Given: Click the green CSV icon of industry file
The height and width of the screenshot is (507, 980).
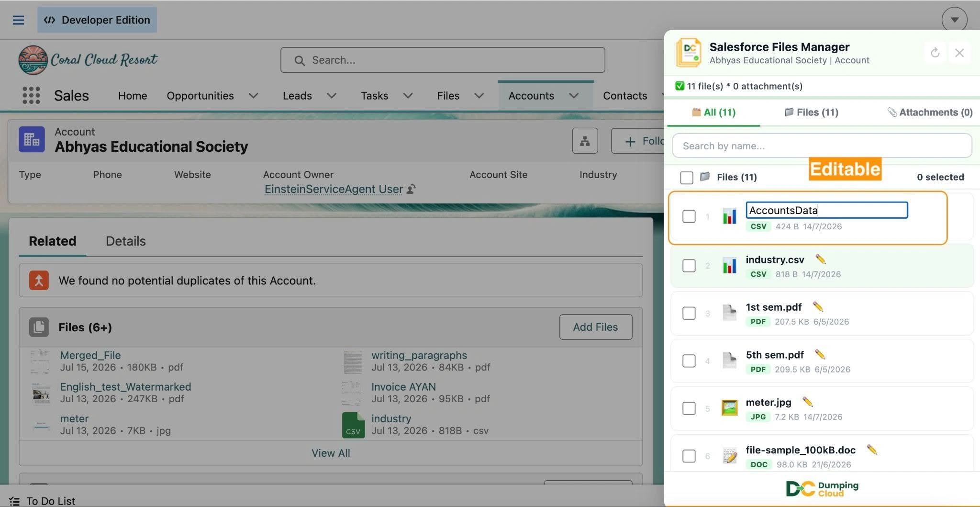Looking at the screenshot, I should click(x=353, y=425).
